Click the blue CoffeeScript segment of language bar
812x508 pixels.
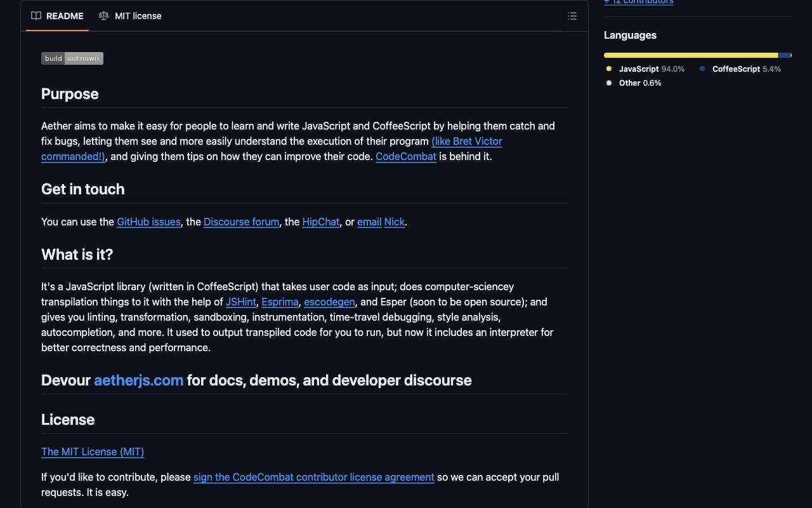(x=785, y=55)
